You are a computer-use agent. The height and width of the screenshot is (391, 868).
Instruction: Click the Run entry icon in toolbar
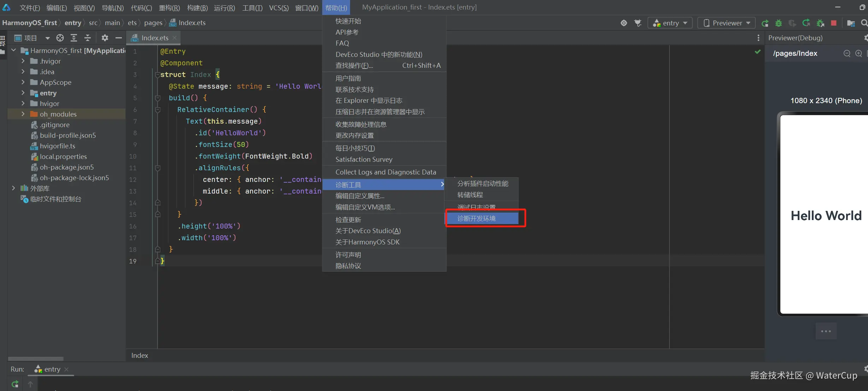[x=765, y=23]
